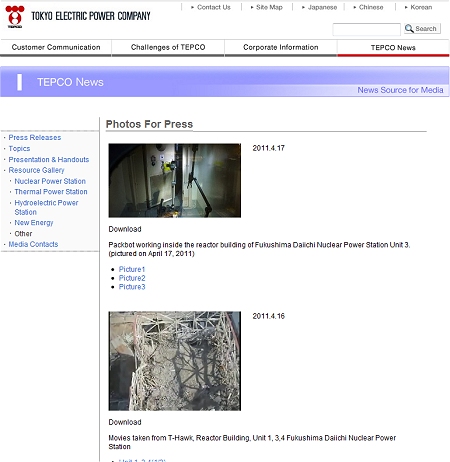Image resolution: width=450 pixels, height=462 pixels.
Task: Click Download text under Packbot photo
Action: [x=125, y=229]
